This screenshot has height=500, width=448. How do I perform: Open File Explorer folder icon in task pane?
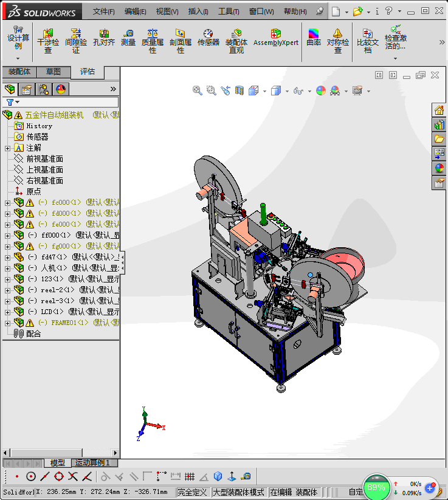click(x=439, y=139)
